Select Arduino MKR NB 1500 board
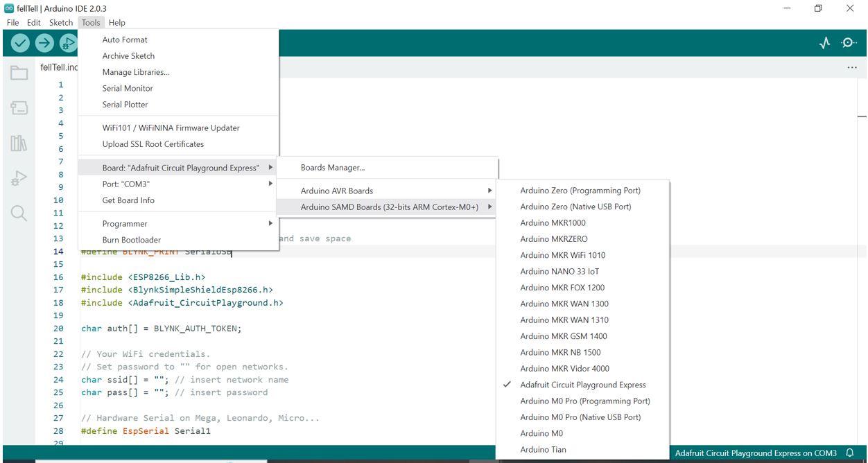This screenshot has width=868, height=463. 582,352
